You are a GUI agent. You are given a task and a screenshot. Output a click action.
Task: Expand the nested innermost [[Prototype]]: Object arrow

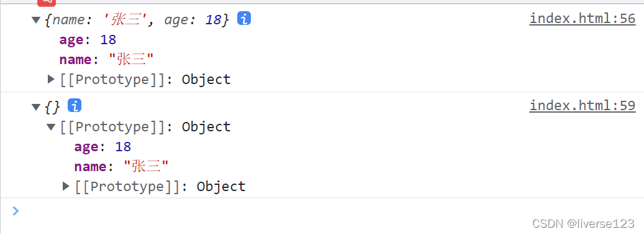pyautogui.click(x=66, y=186)
